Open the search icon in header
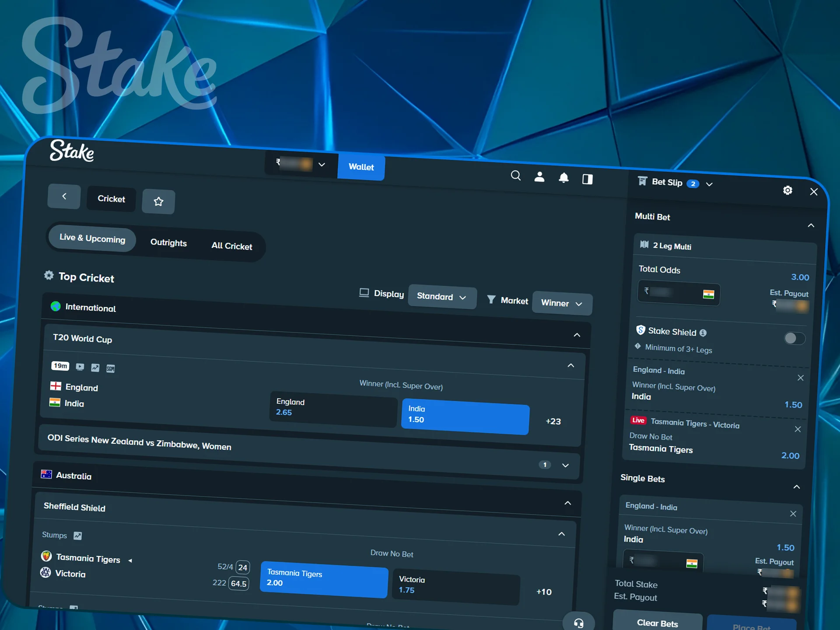Viewport: 840px width, 630px height. (x=516, y=176)
